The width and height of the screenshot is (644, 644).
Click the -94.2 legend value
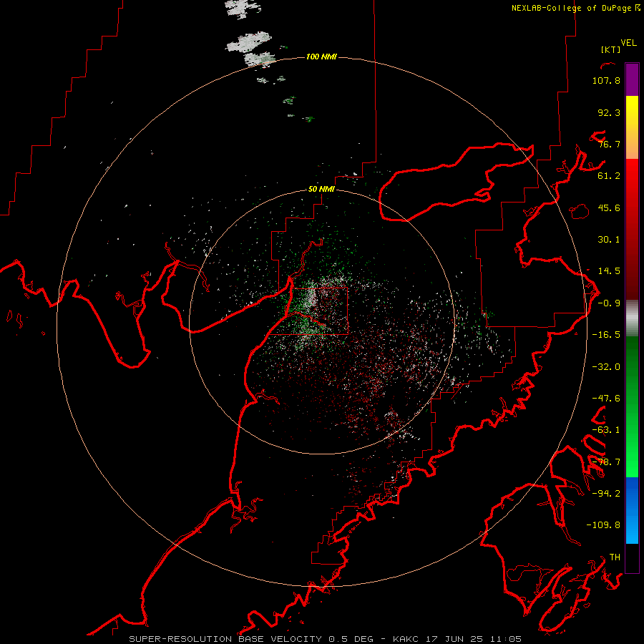(x=606, y=493)
